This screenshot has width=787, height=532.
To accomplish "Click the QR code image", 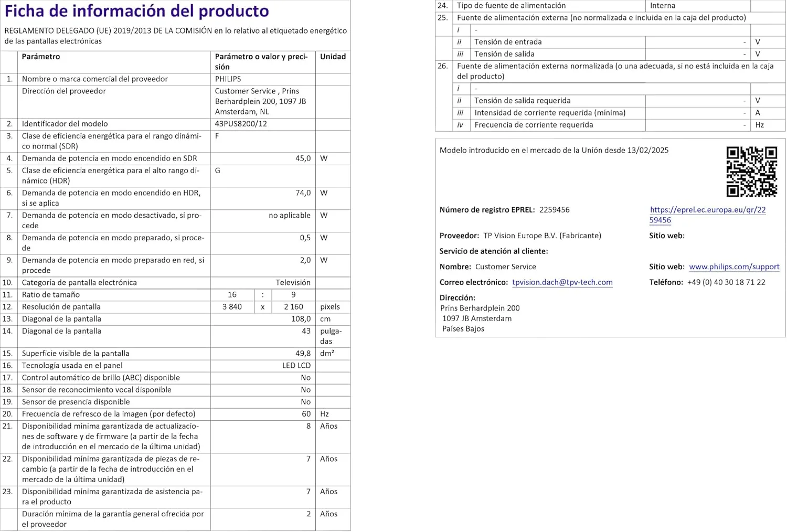I will (x=751, y=171).
